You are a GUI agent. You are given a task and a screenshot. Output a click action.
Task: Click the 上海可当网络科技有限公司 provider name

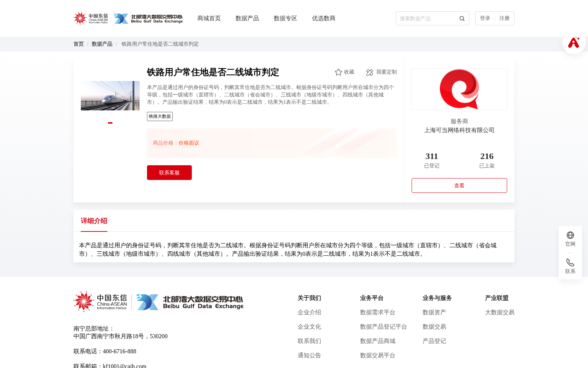click(x=459, y=130)
